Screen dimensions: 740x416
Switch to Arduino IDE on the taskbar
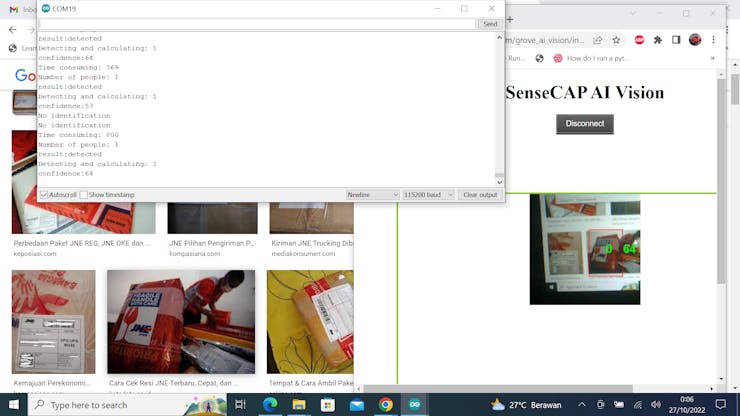[415, 405]
